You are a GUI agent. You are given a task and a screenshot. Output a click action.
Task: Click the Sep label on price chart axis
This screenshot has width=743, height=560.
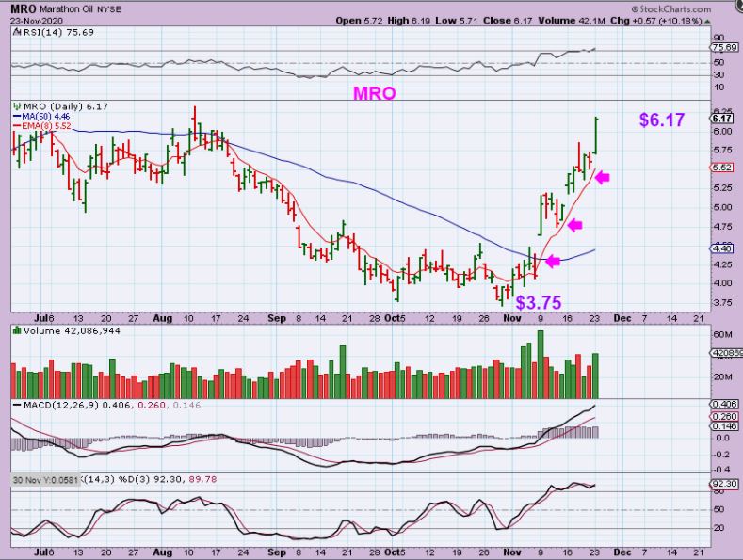(277, 318)
